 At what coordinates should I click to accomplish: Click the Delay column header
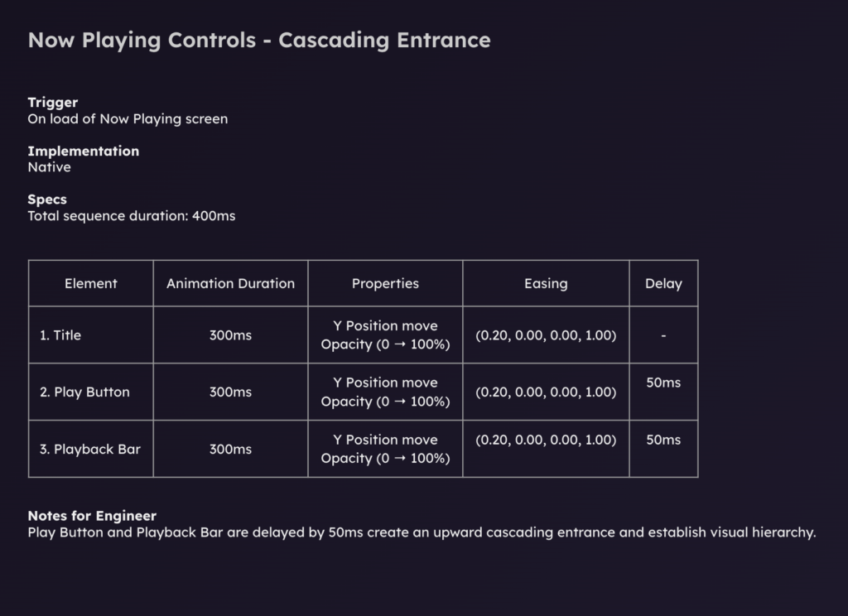(x=663, y=283)
